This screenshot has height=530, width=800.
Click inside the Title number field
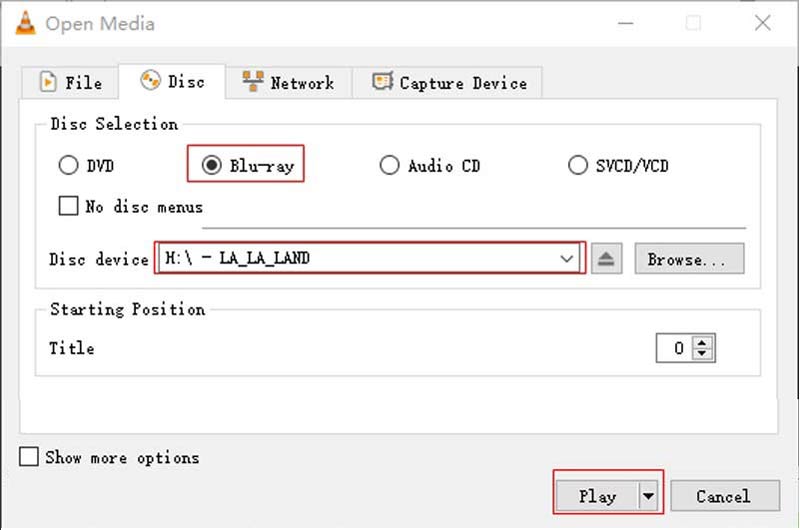tap(674, 348)
